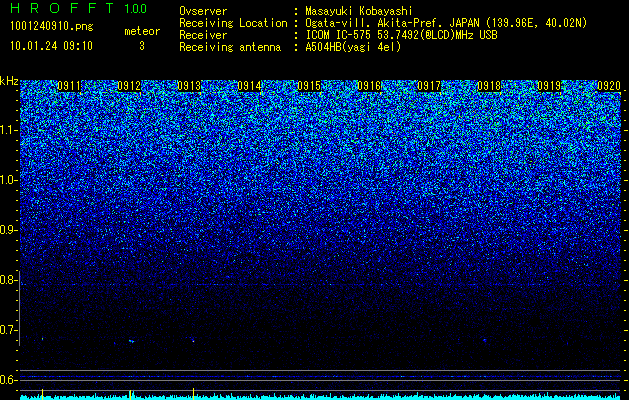Screen dimensions: 629x400
Task: Click the meteor echo dot near 0913
Action: click(193, 340)
